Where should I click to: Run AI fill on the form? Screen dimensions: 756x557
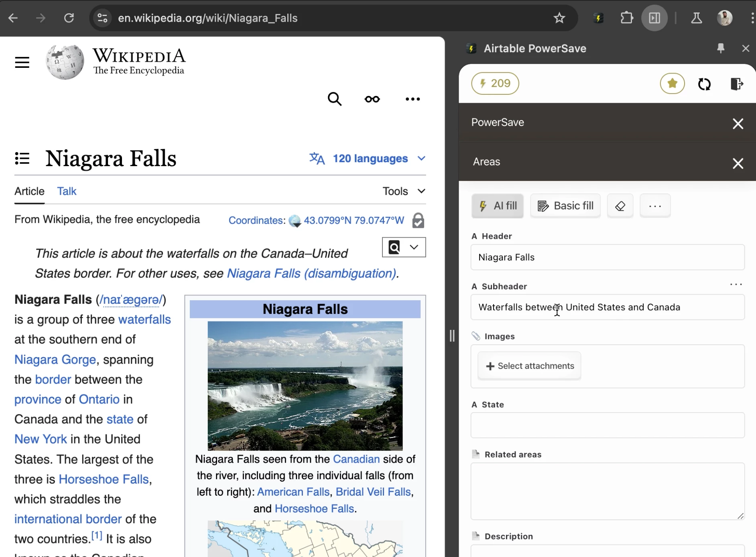click(x=497, y=206)
